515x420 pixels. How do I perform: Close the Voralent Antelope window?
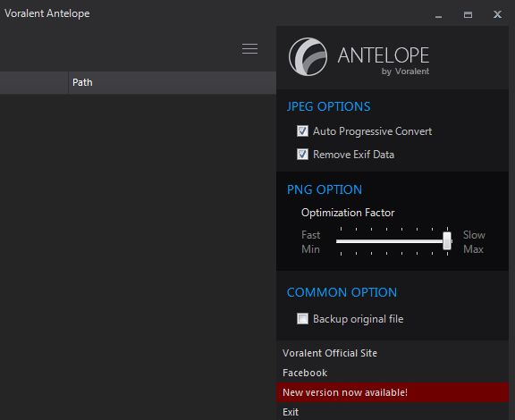click(x=497, y=14)
